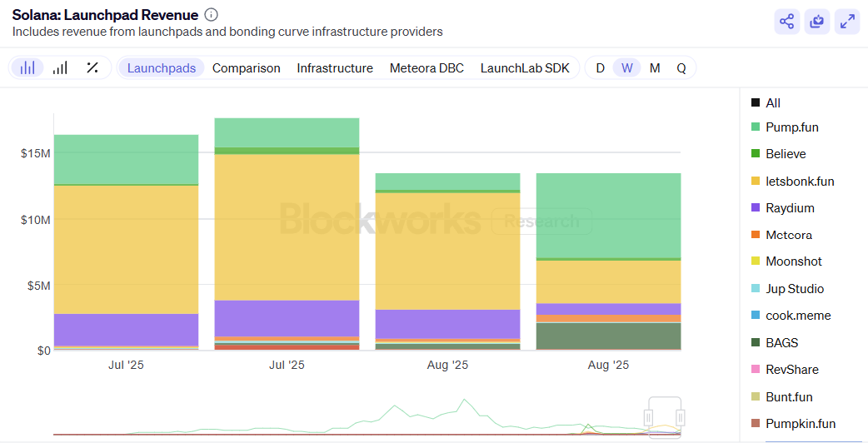868x448 pixels.
Task: Click the selected window in the range navigator
Action: [665, 417]
